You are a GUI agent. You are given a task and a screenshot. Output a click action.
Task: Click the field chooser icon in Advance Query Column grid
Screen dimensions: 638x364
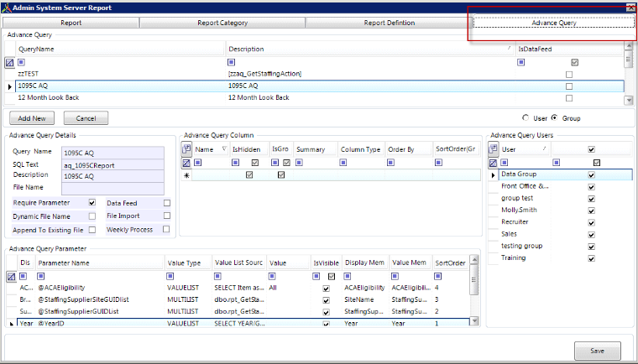click(186, 149)
